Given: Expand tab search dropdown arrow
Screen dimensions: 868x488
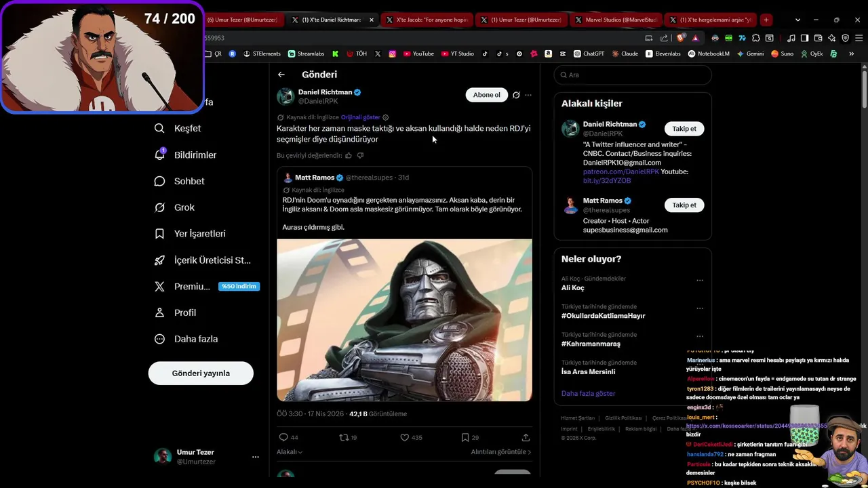Looking at the screenshot, I should [x=797, y=20].
